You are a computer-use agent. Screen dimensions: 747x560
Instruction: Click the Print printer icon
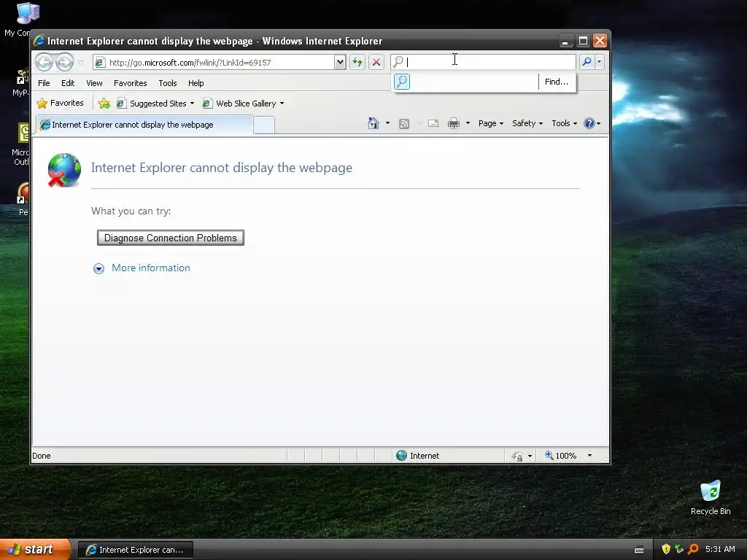coord(454,124)
